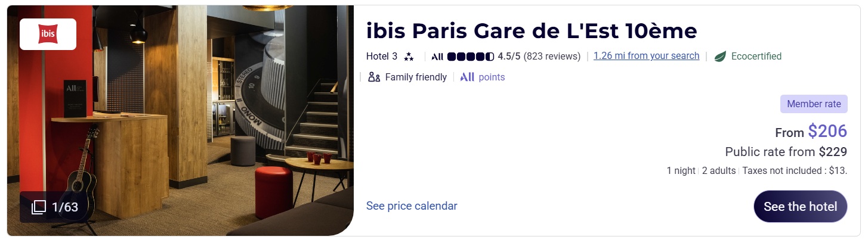
Task: Click the ALL logo beside the rating
Action: [x=437, y=57]
